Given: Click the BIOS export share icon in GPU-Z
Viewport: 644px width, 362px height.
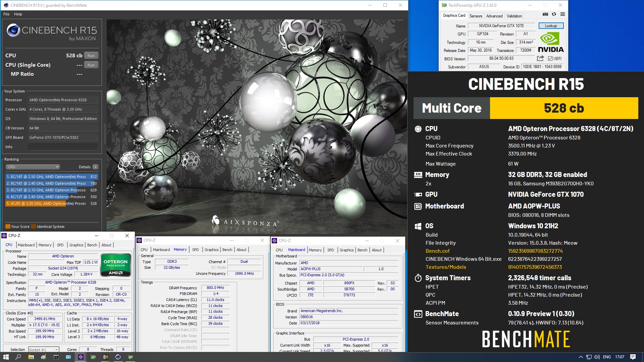Looking at the screenshot, I should point(540,58).
